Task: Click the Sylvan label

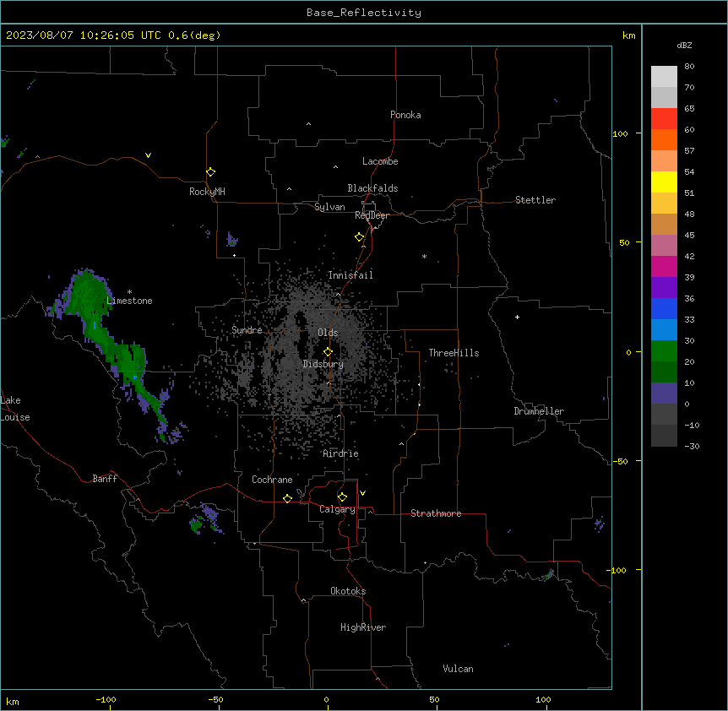Action: [x=329, y=207]
